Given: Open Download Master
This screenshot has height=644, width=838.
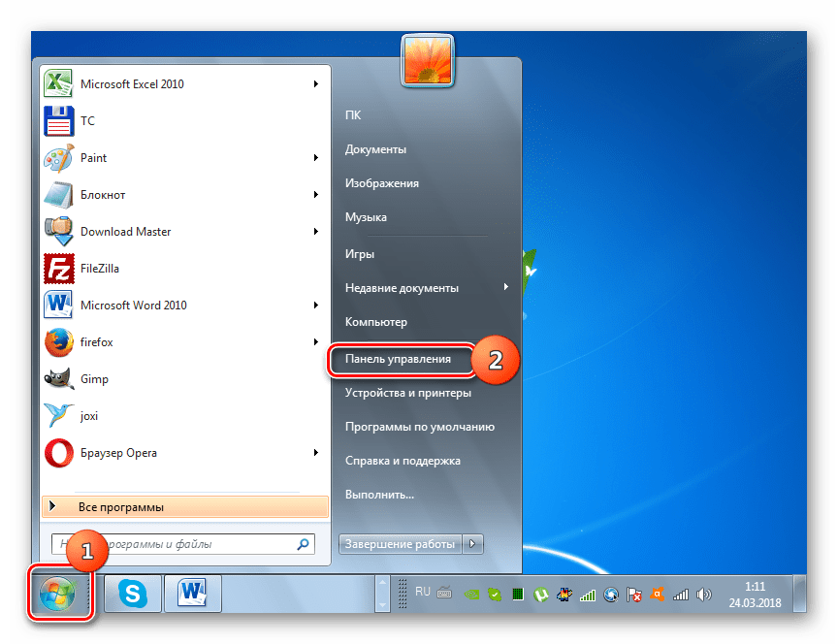Looking at the screenshot, I should click(185, 232).
